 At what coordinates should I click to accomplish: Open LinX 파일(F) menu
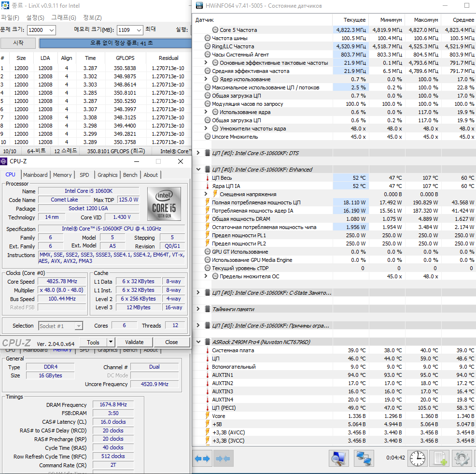(x=10, y=17)
